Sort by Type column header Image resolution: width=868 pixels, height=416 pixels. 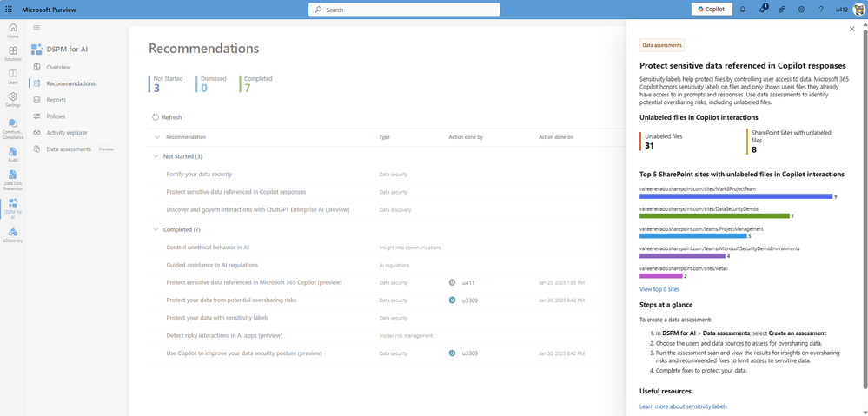(x=384, y=137)
